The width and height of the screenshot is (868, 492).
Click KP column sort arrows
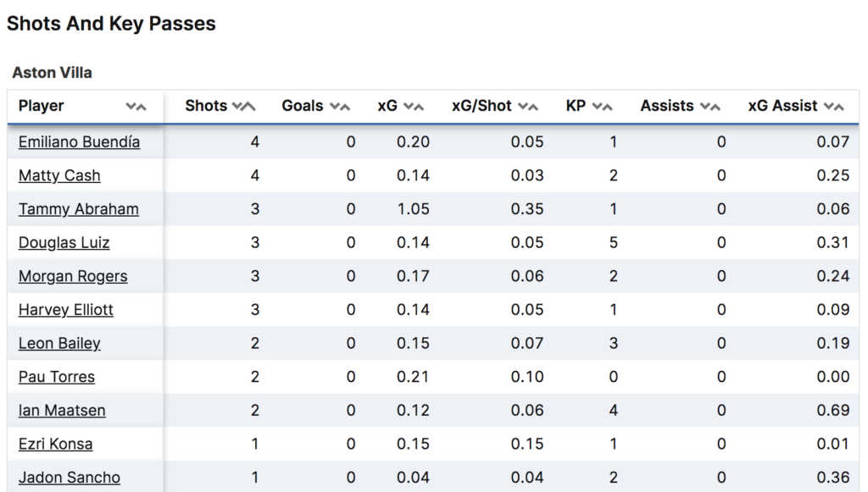(603, 107)
